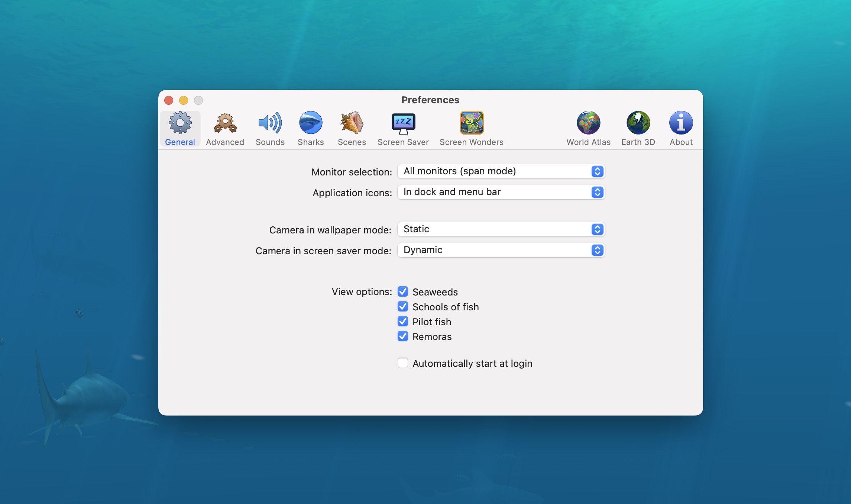851x504 pixels.
Task: Toggle Remoras view option checkbox
Action: tap(402, 336)
